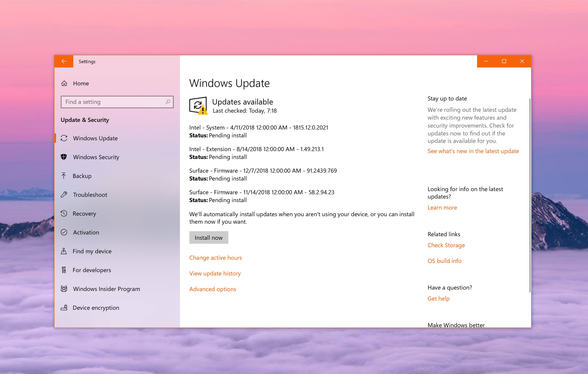This screenshot has width=588, height=374.
Task: Click the Install now button
Action: [209, 237]
